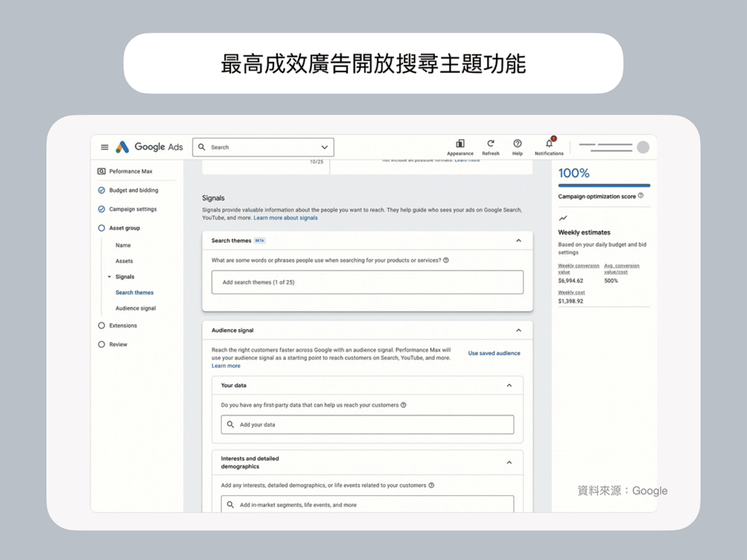Select Name under Asset group
This screenshot has height=560, width=747.
(123, 245)
